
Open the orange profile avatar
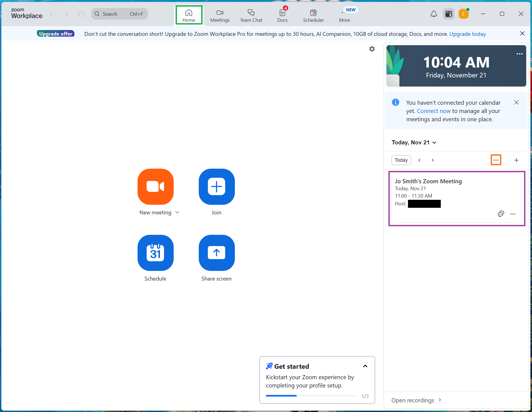click(x=464, y=14)
